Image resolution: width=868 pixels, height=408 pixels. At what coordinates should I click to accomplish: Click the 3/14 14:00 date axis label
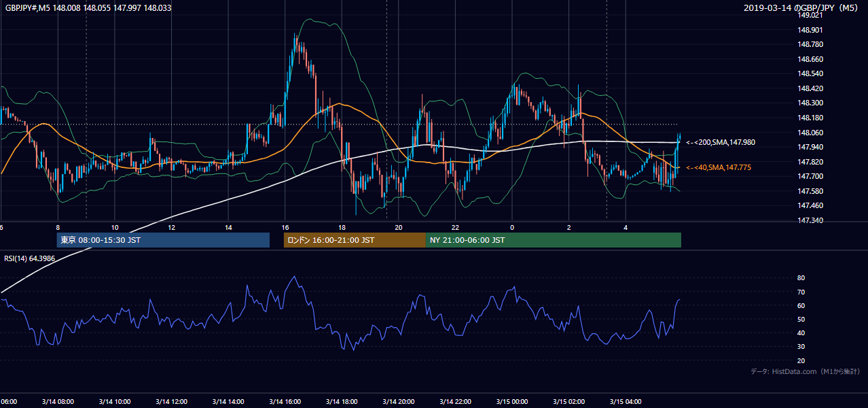coord(228,401)
